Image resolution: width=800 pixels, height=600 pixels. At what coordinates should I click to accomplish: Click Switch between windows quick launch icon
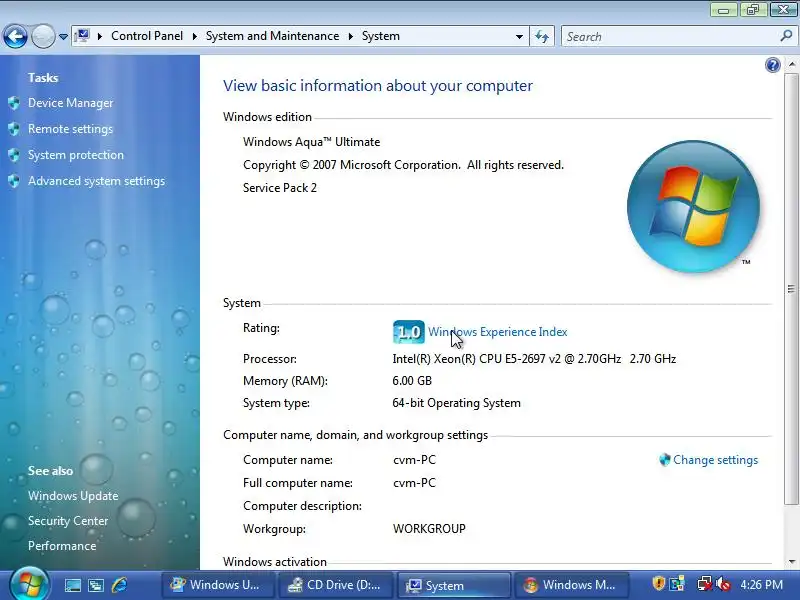click(x=95, y=585)
